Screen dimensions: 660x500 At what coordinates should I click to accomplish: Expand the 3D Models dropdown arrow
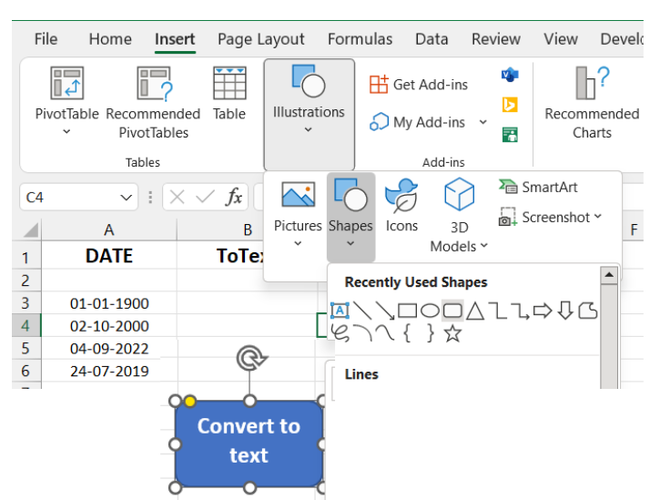[484, 245]
